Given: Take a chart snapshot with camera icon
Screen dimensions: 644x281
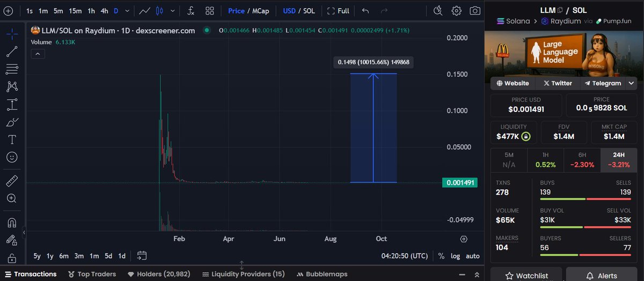Looking at the screenshot, I should click(x=475, y=11).
